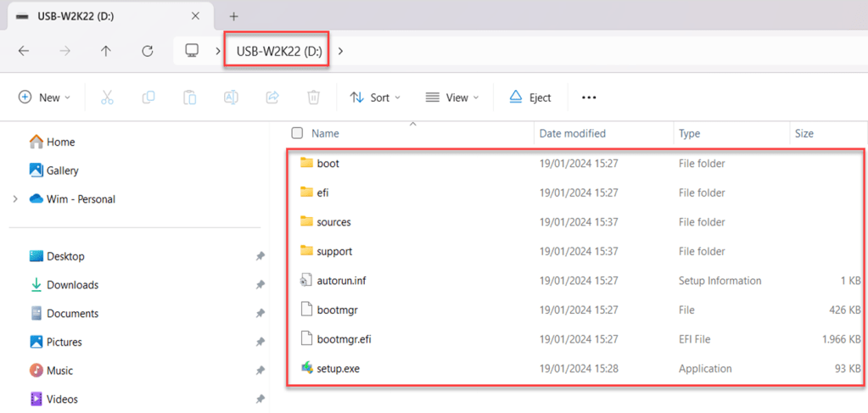The image size is (868, 413).
Task: Expand the Wim - Personal tree node
Action: 15,199
